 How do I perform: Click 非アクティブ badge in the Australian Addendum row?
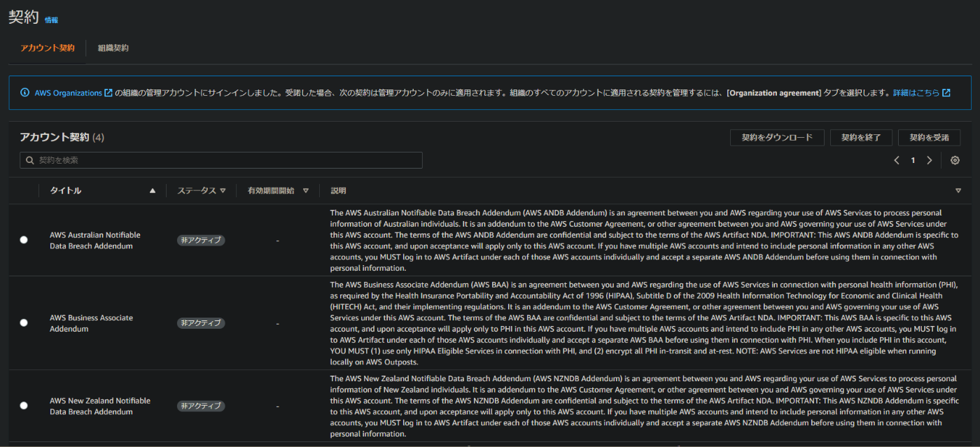coord(201,240)
